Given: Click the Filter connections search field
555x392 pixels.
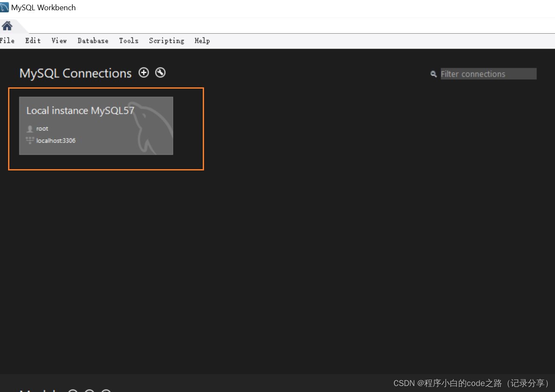Looking at the screenshot, I should [x=489, y=74].
